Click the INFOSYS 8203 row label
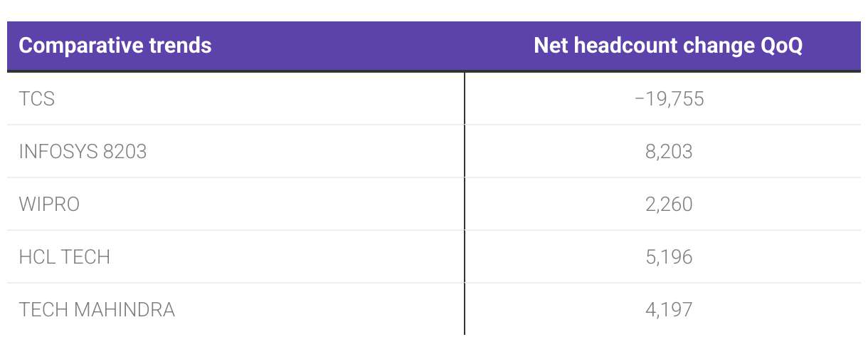868x342 pixels. tap(83, 151)
